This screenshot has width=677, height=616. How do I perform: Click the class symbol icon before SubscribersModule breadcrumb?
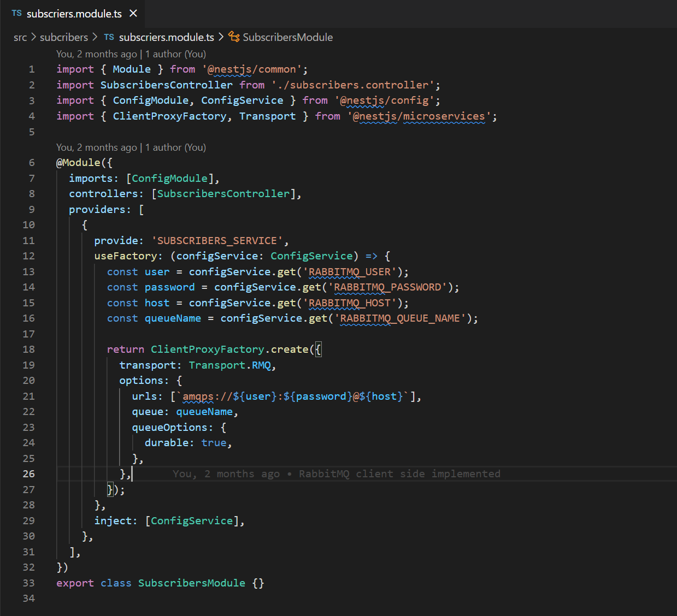coord(234,37)
